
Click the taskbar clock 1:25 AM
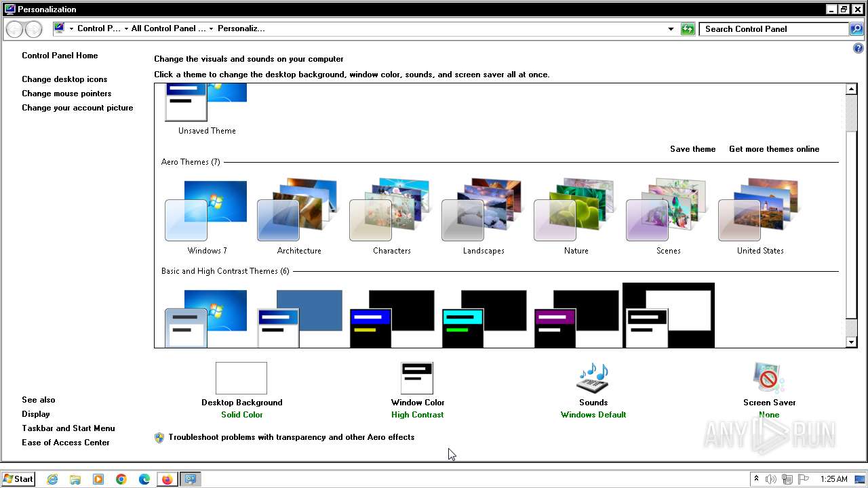834,479
